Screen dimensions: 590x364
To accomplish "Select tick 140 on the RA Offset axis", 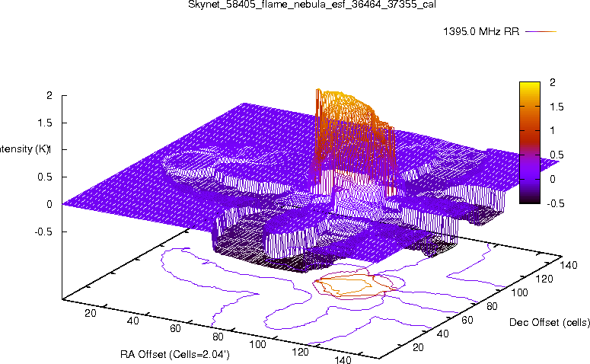I will click(343, 359).
